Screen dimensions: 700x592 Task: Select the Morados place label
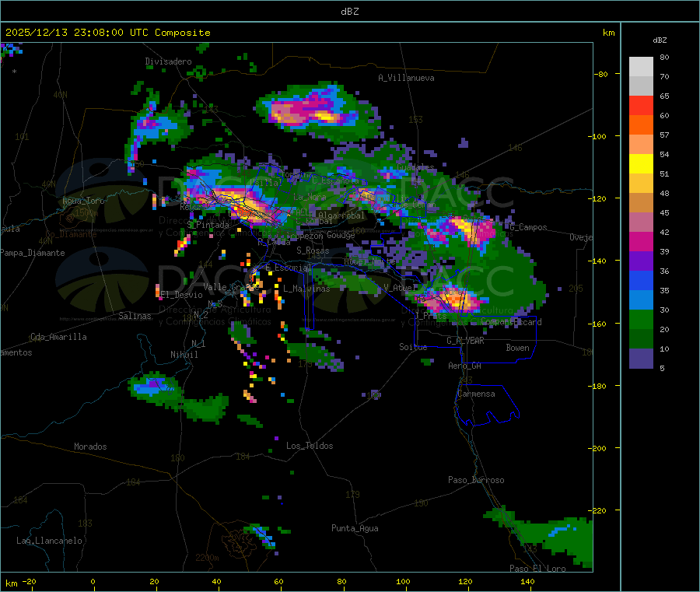click(90, 447)
